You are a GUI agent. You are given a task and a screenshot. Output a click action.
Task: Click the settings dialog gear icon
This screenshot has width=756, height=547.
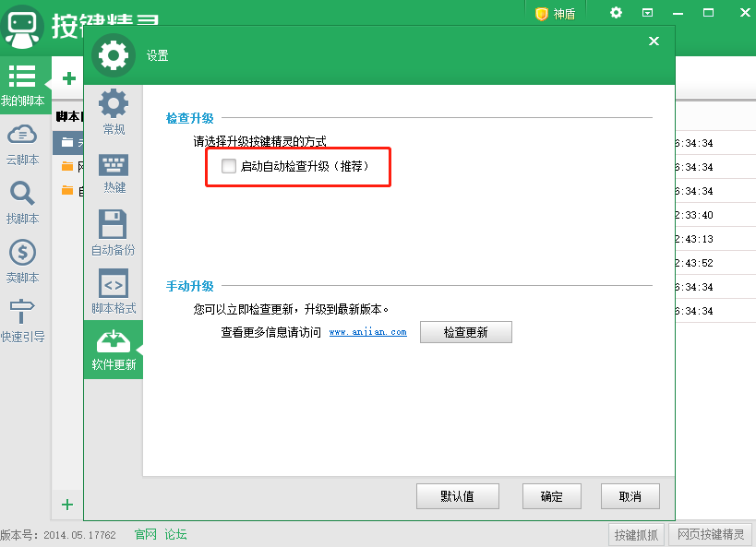click(x=114, y=55)
